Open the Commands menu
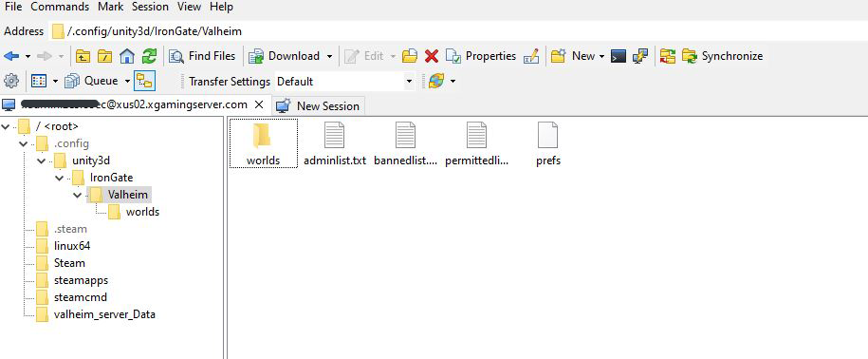This screenshot has height=359, width=868. [x=60, y=7]
